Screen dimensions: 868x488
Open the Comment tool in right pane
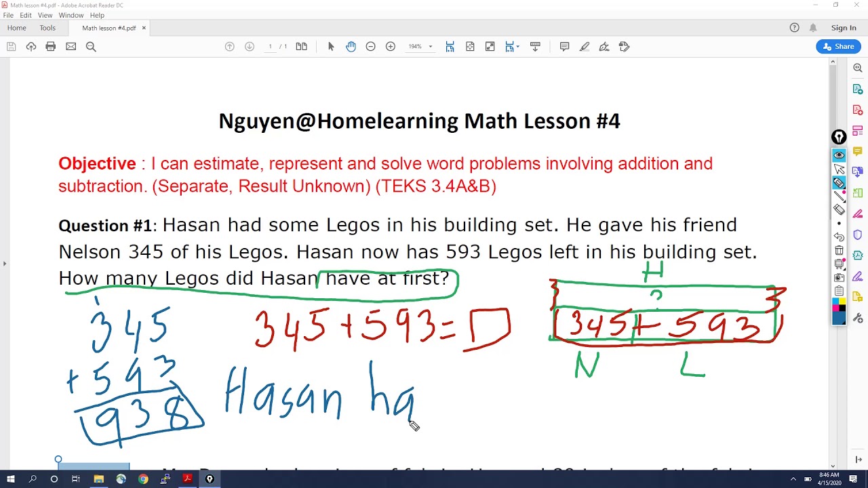pos(858,151)
